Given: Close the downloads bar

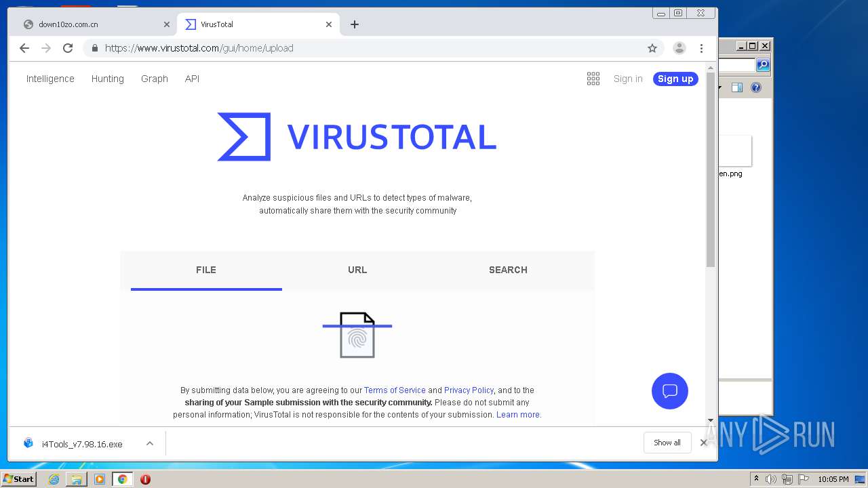Looking at the screenshot, I should point(704,443).
